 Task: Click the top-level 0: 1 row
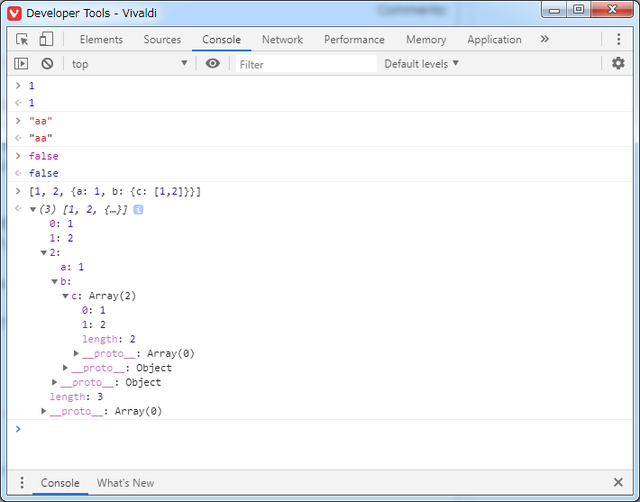coord(61,224)
